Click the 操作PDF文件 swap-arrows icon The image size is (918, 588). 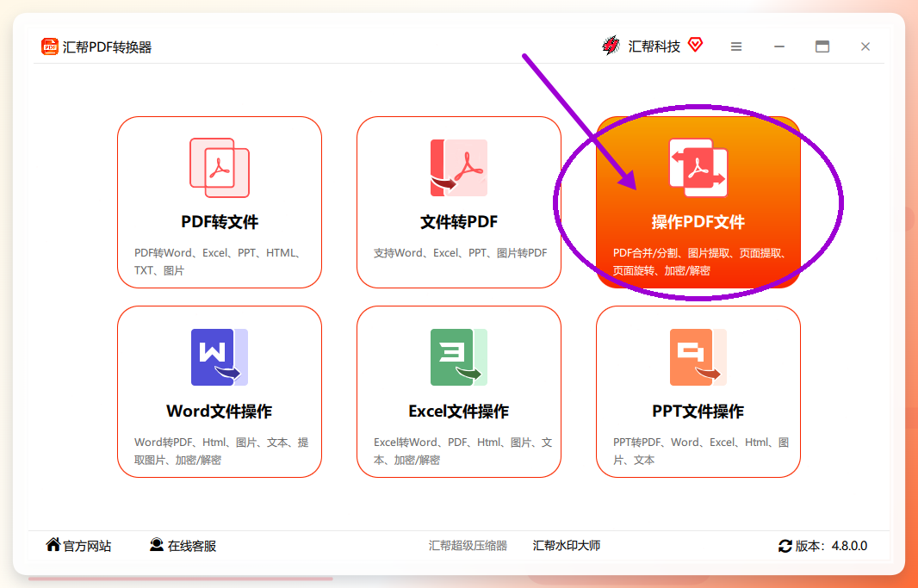698,167
